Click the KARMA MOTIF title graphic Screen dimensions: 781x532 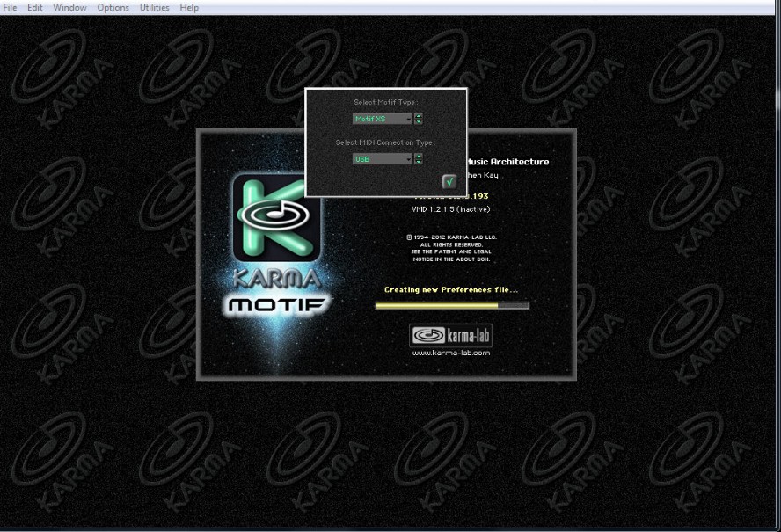coord(277,295)
